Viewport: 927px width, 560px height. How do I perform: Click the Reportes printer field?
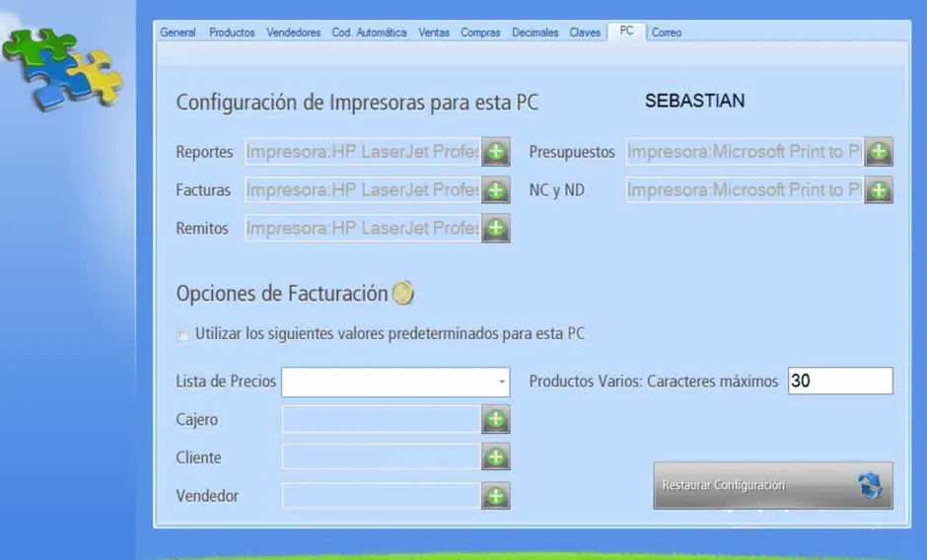[x=363, y=152]
